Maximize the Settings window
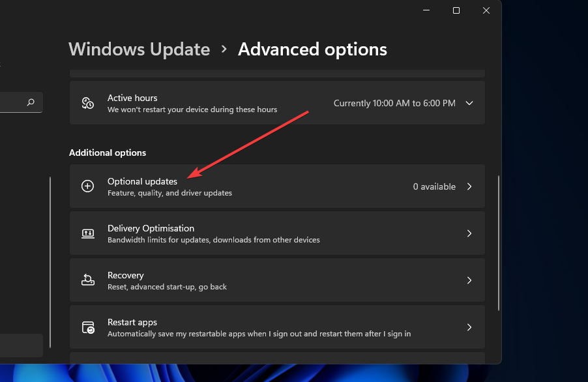The height and width of the screenshot is (382, 588). tap(456, 10)
